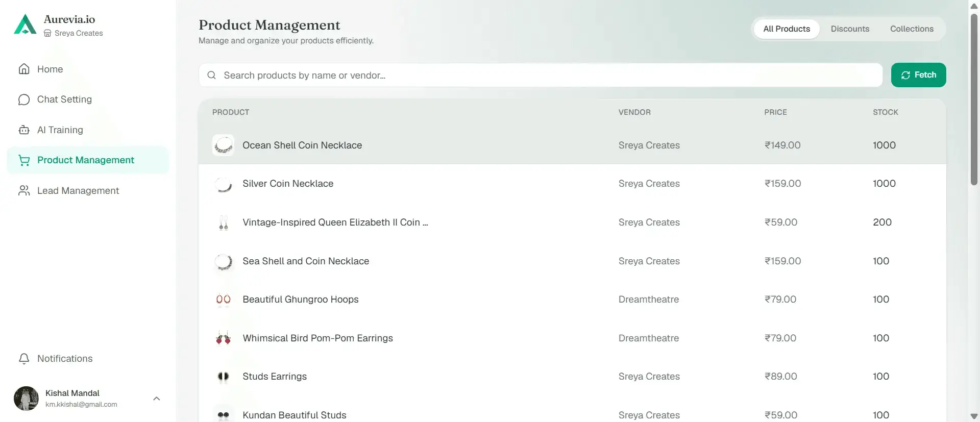Viewport: 980px width, 422px height.
Task: Go to Lead Management in sidebar
Action: 88,191
